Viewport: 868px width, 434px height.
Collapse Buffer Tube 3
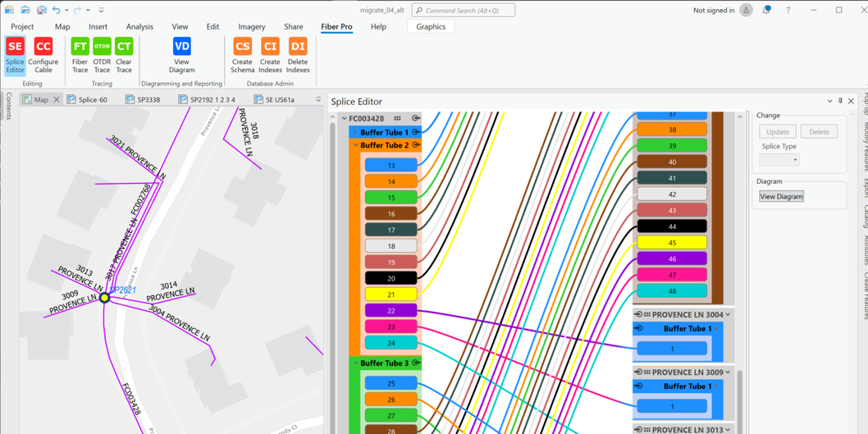coord(355,363)
